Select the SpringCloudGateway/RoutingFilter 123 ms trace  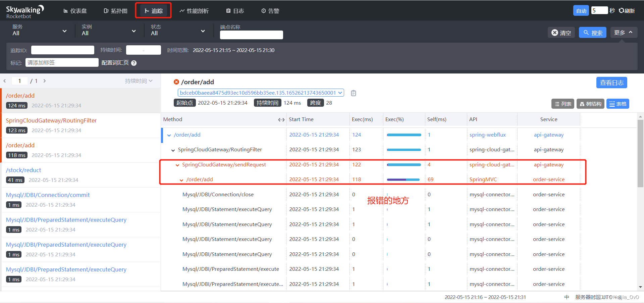pyautogui.click(x=81, y=125)
